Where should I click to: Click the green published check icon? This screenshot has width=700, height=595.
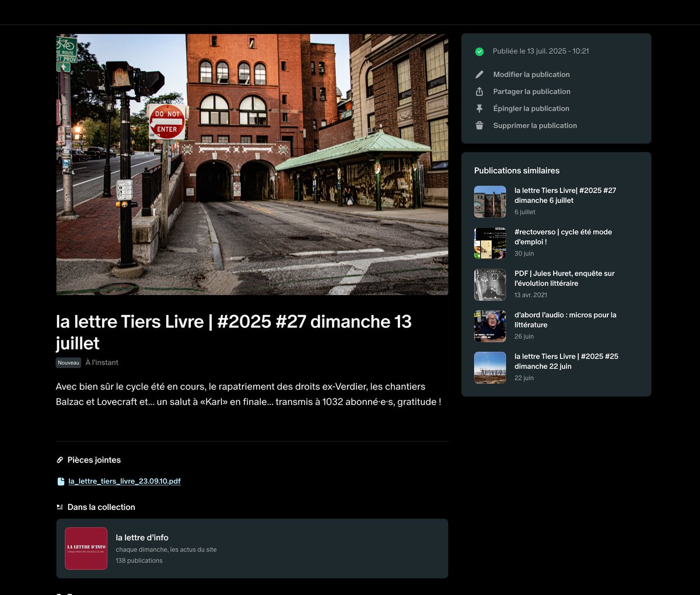click(480, 51)
